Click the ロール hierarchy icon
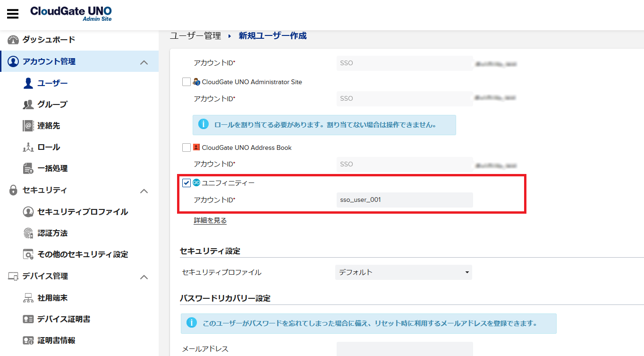 click(28, 147)
